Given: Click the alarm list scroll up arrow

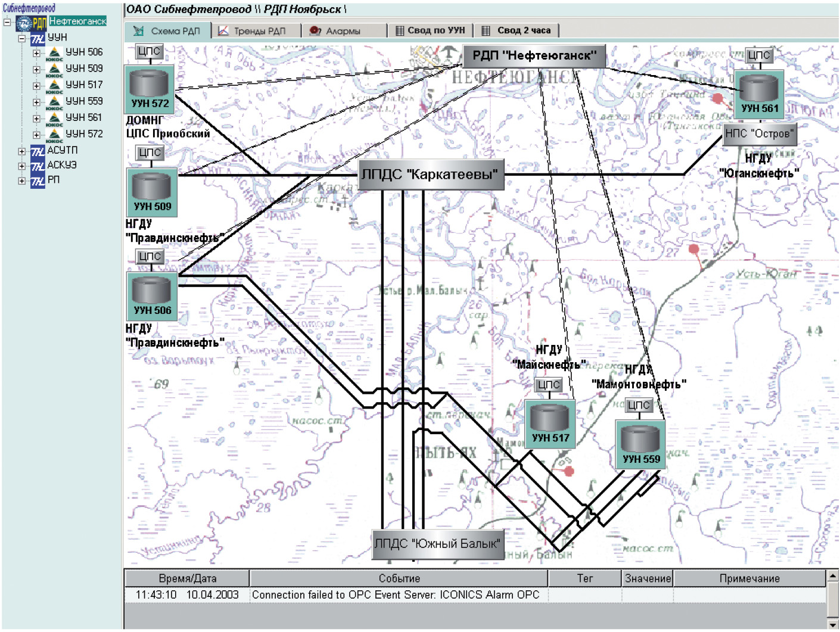Looking at the screenshot, I should tap(832, 576).
